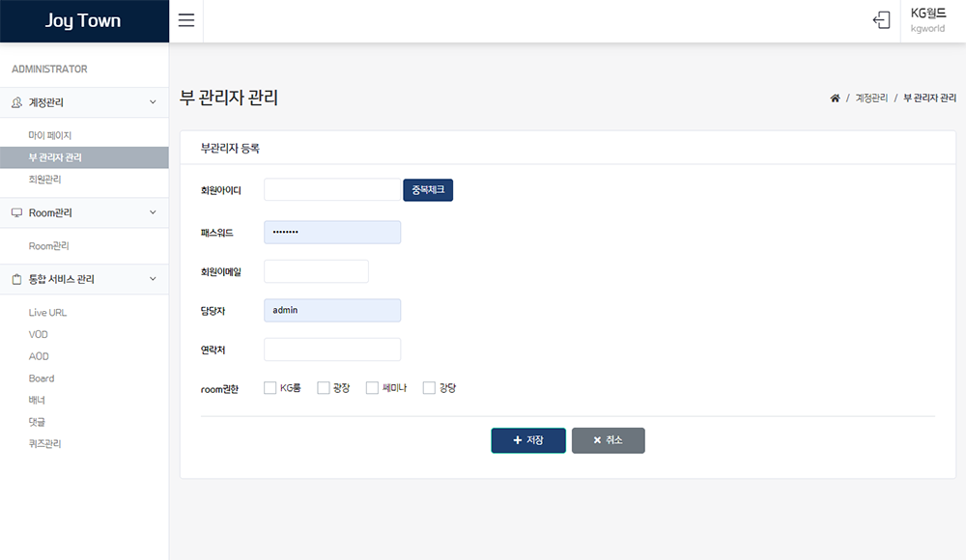This screenshot has width=966, height=560.
Task: Click the hamburger menu icon
Action: click(x=186, y=21)
